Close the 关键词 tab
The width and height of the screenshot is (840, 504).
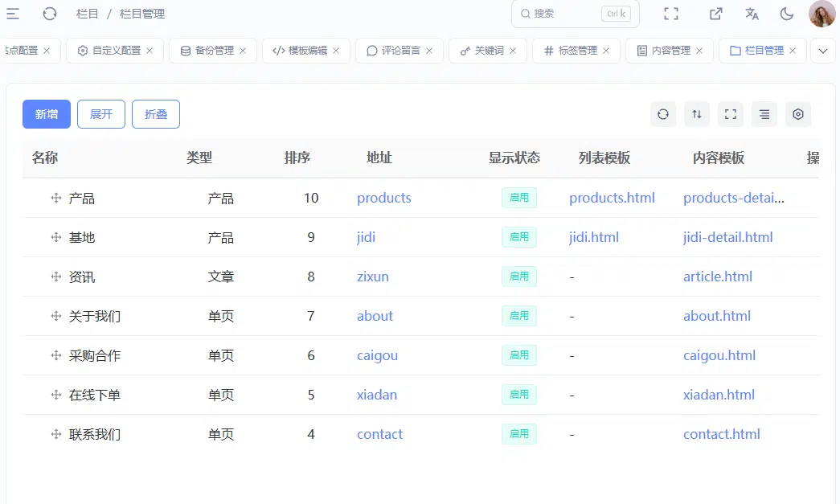pyautogui.click(x=513, y=51)
